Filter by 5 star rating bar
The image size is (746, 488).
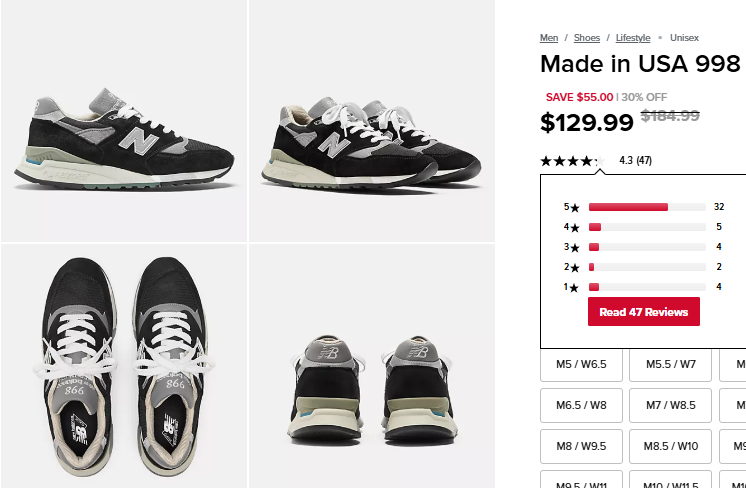point(647,207)
